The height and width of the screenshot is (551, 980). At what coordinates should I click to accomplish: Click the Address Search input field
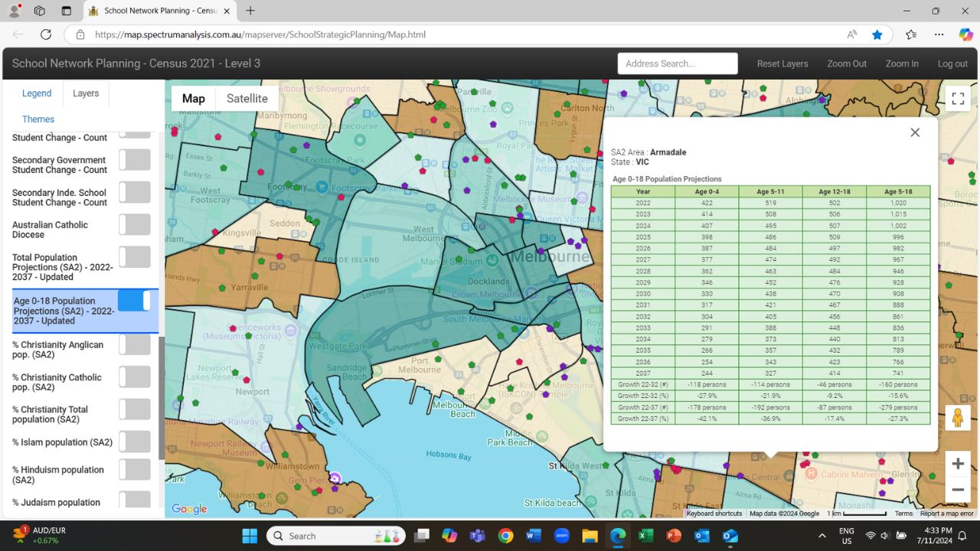pyautogui.click(x=677, y=64)
